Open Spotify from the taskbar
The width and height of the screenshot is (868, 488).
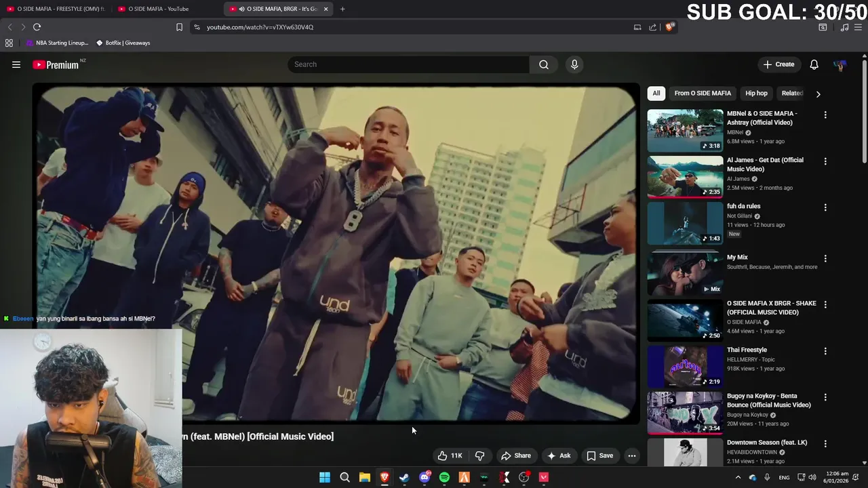tap(444, 477)
